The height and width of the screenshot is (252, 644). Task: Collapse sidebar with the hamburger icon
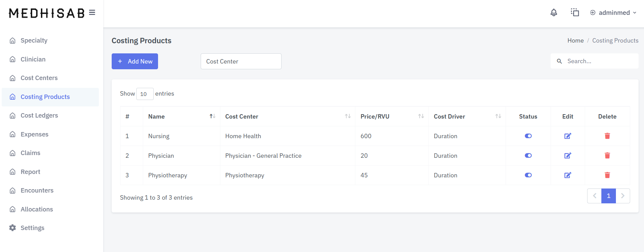92,13
